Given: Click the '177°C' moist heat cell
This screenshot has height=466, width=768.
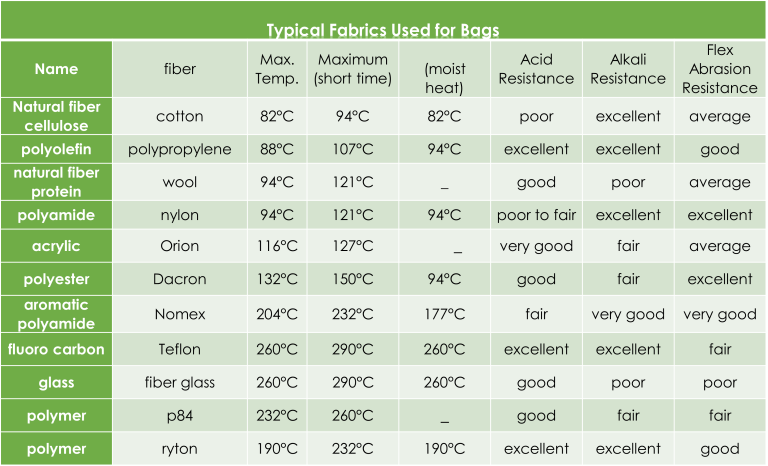Looking at the screenshot, I should tap(444, 314).
